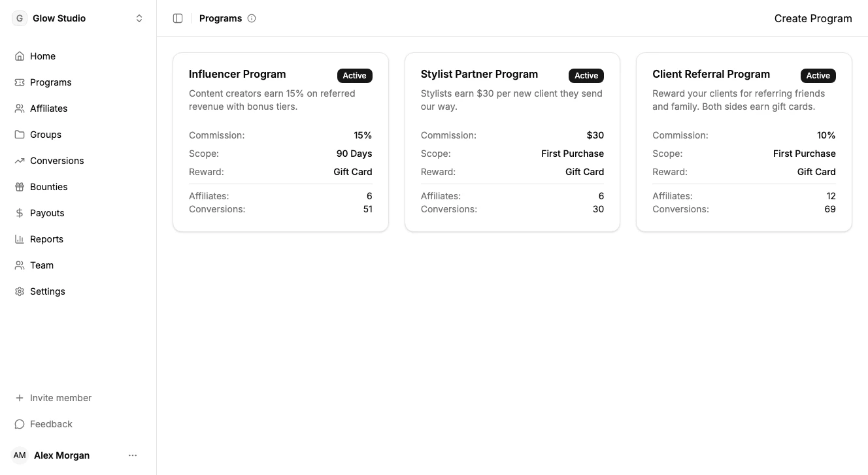Select Team from the sidebar navigation
The width and height of the screenshot is (868, 475).
pyautogui.click(x=41, y=265)
